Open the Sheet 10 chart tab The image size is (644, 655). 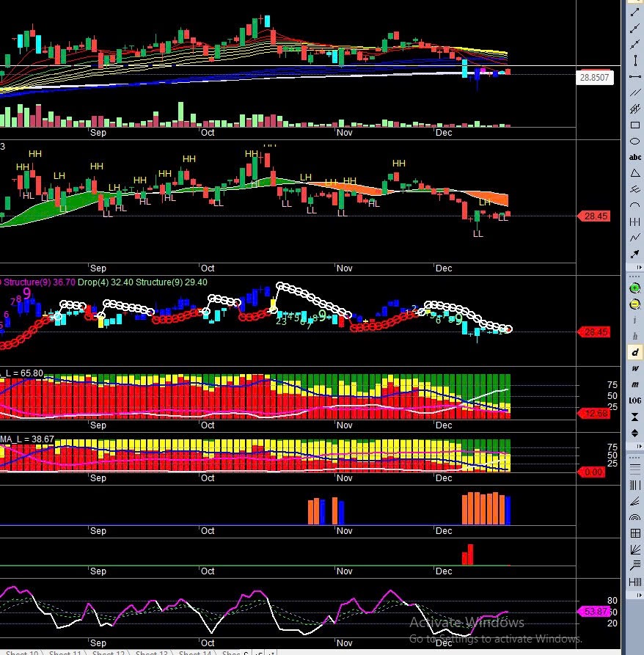(x=21, y=652)
